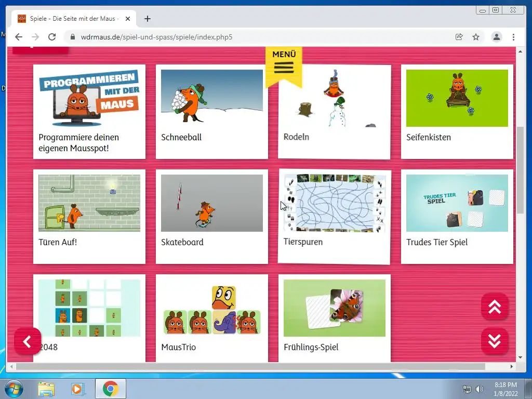Open the yellow MENÜ banner
The width and height of the screenshot is (532, 399).
[284, 66]
